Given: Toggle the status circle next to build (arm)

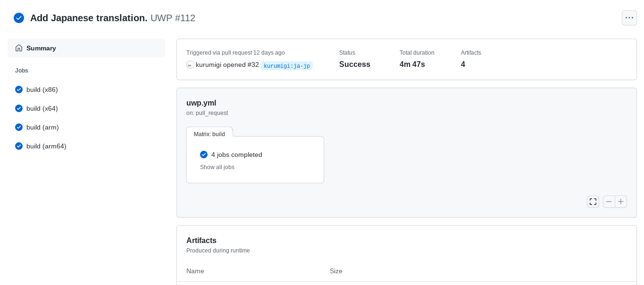Looking at the screenshot, I should point(19,127).
